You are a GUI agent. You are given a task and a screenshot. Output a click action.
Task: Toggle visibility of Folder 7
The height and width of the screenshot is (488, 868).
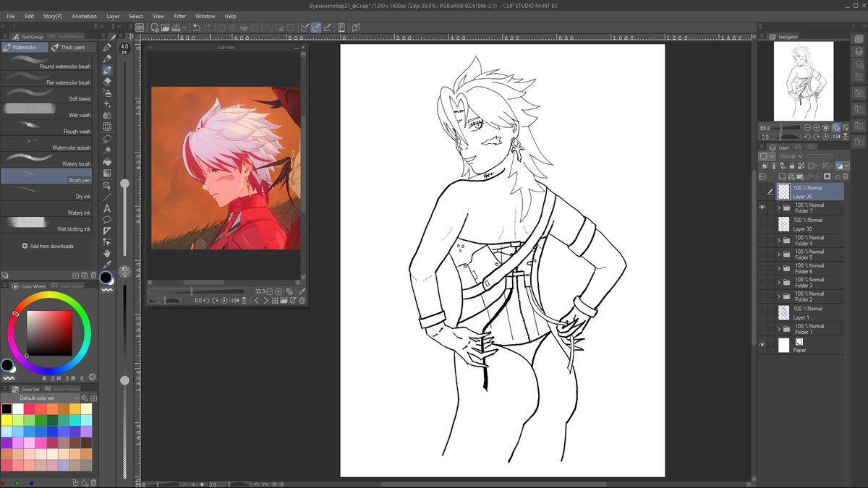tap(762, 208)
